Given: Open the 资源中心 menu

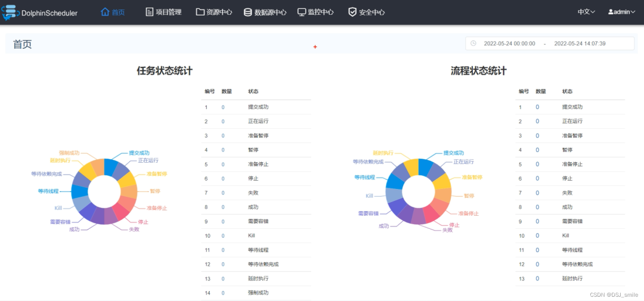Looking at the screenshot, I should tap(214, 13).
